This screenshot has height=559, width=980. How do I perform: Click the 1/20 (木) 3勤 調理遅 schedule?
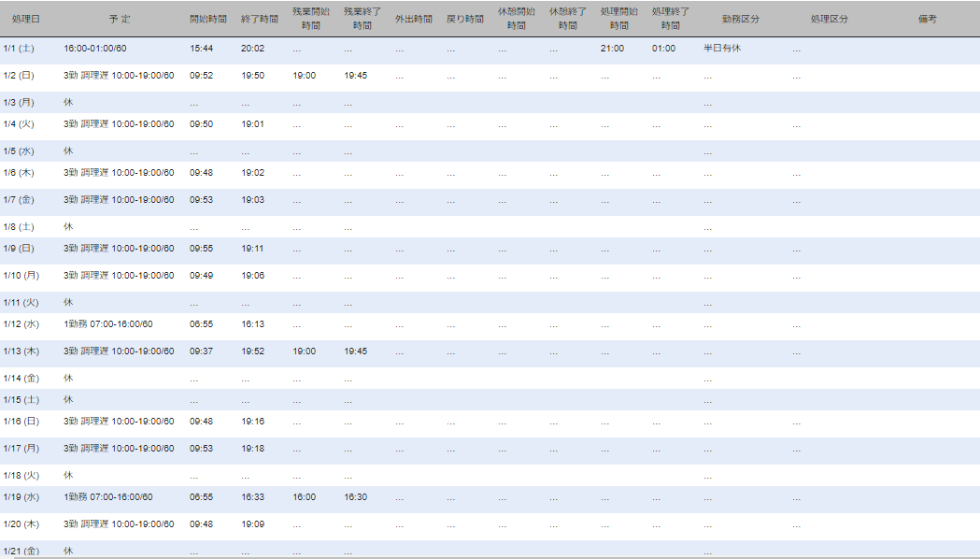click(119, 524)
